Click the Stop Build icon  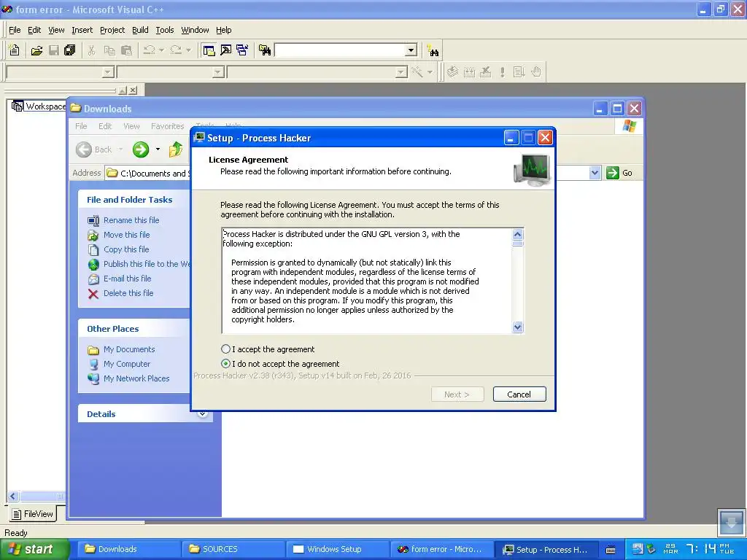(x=485, y=72)
